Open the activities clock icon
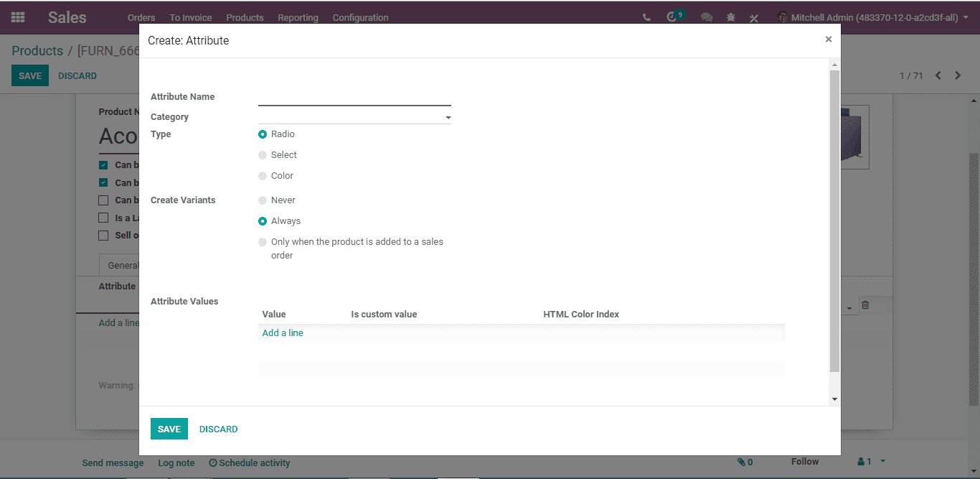 (x=672, y=17)
